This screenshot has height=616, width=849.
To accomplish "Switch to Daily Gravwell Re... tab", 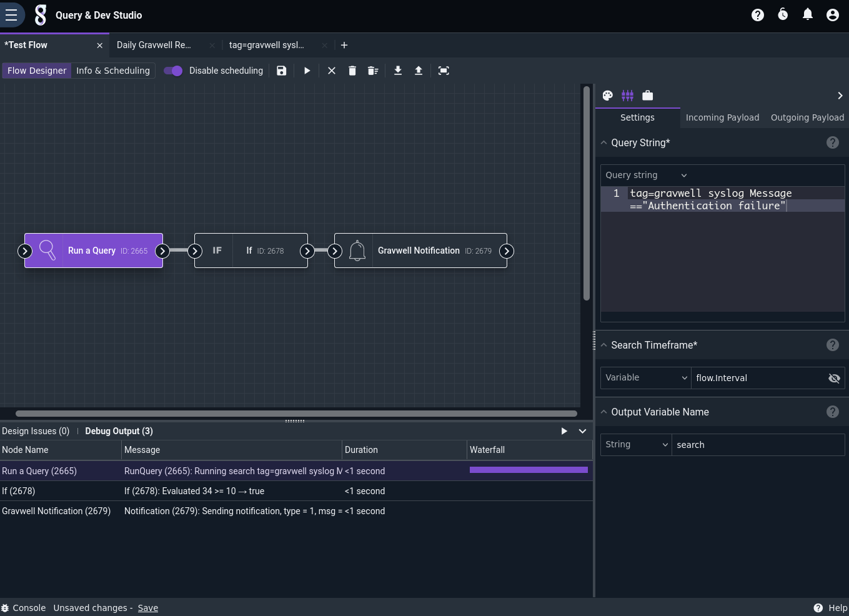I will click(x=154, y=45).
